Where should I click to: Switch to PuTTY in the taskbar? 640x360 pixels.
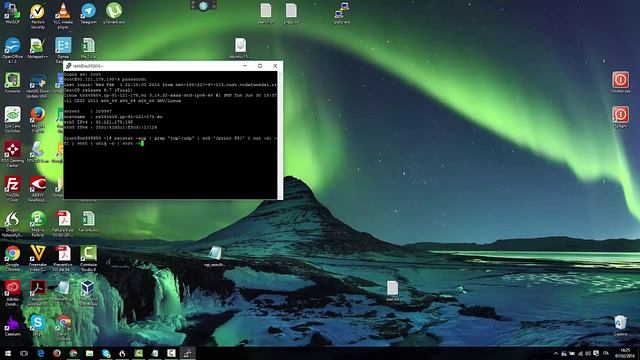point(187,353)
